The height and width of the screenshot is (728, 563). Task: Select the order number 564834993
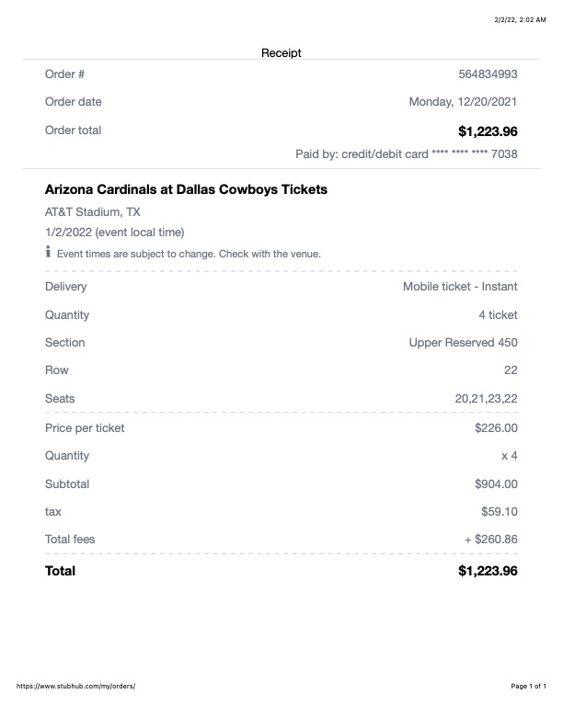click(x=488, y=74)
